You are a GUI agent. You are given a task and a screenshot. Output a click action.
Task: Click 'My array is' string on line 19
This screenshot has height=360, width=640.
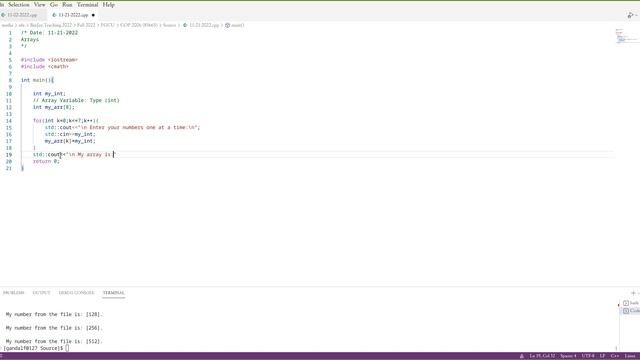pos(94,155)
